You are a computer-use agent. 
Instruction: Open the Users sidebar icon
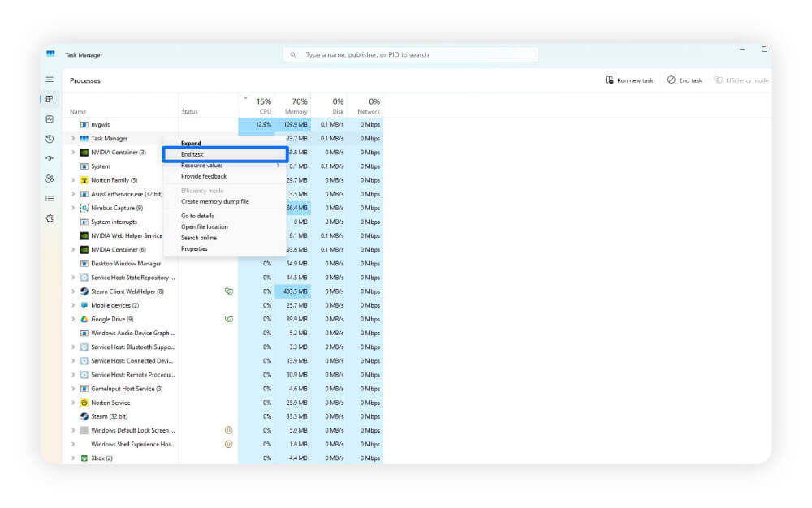(x=50, y=179)
